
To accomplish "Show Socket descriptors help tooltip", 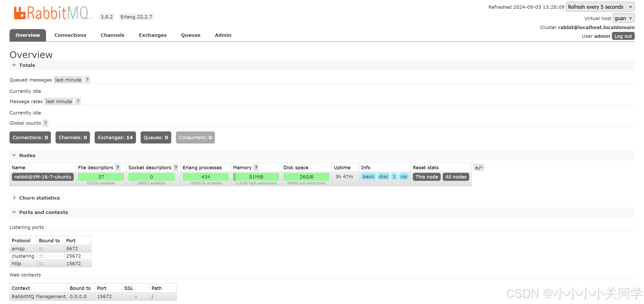I will coord(176,168).
